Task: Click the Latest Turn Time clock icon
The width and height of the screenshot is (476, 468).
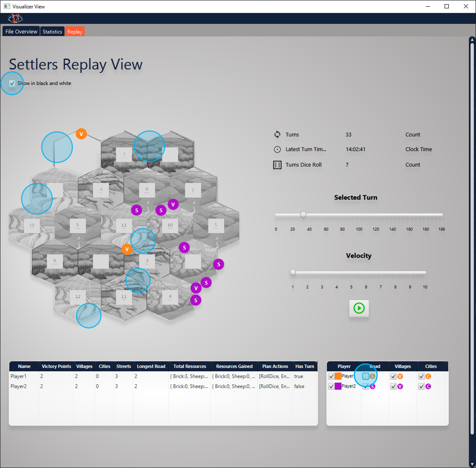Action: 277,149
